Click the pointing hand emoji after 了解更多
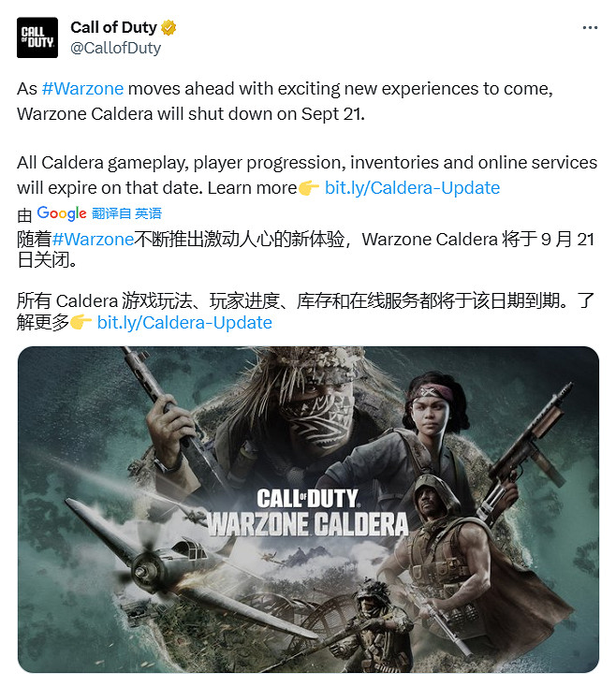 (x=81, y=323)
